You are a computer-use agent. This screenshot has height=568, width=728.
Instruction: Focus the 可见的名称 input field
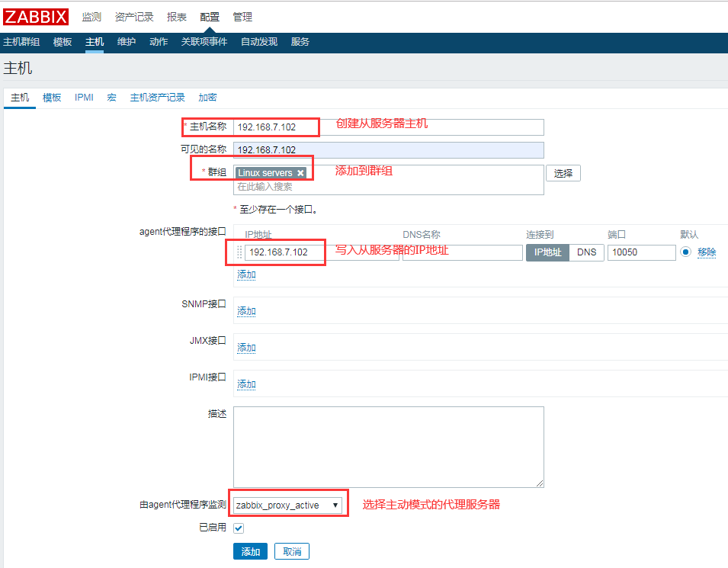(x=389, y=150)
